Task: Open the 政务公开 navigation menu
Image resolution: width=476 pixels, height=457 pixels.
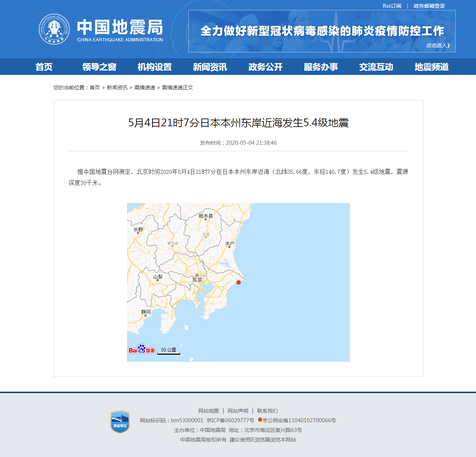Action: (x=265, y=67)
